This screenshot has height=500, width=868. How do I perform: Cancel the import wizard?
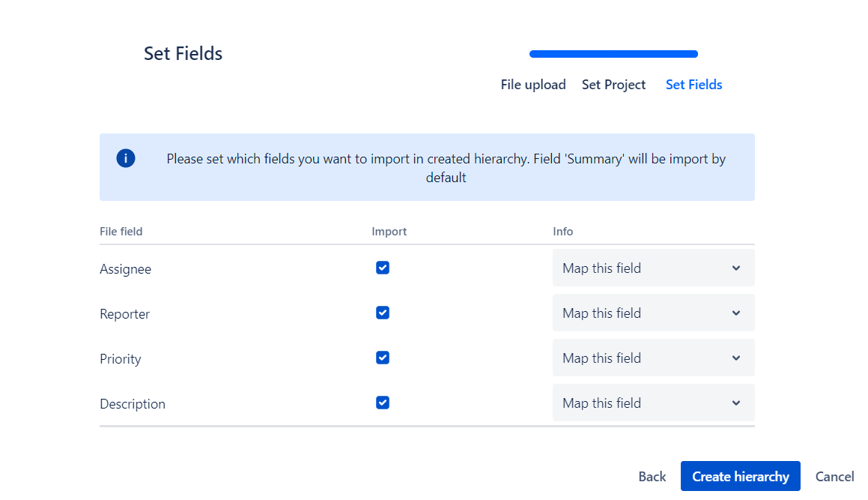(x=834, y=476)
